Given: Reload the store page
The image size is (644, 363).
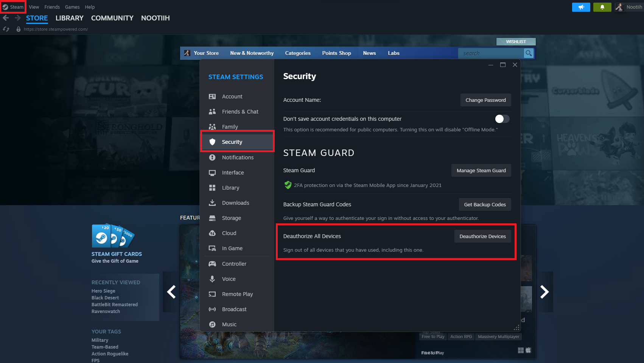Looking at the screenshot, I should (6, 29).
